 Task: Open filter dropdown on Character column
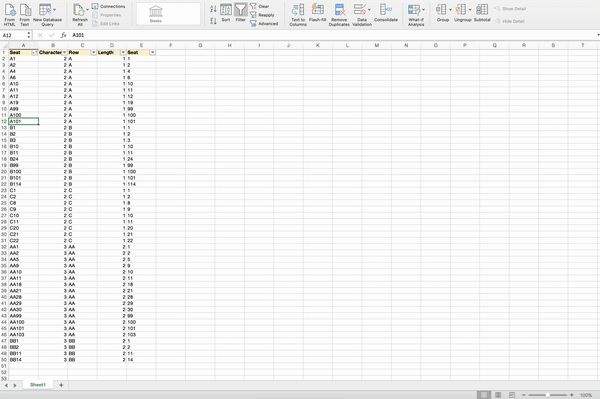64,52
